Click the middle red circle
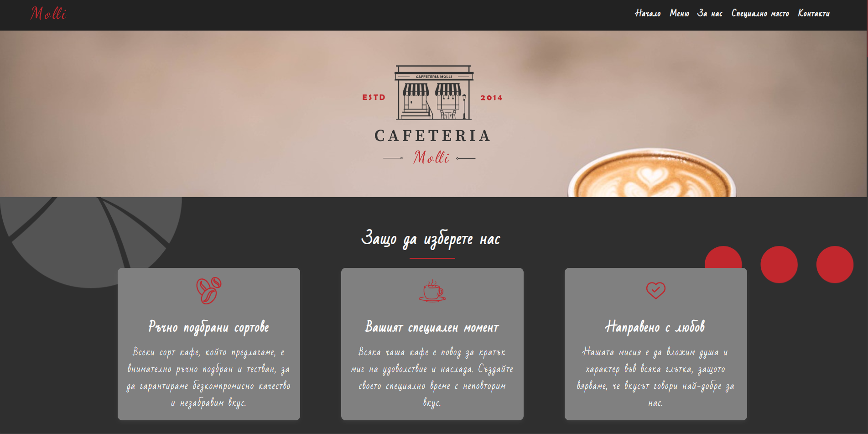Image resolution: width=868 pixels, height=434 pixels. 779,265
